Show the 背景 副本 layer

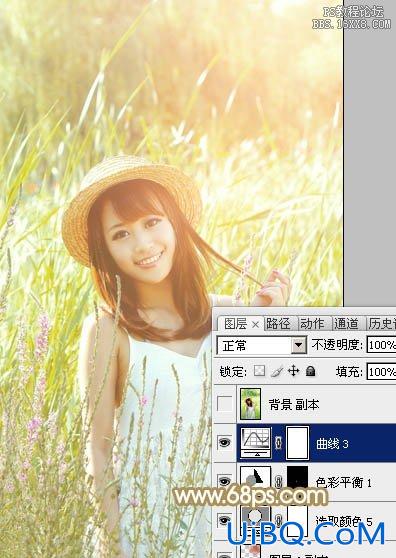(224, 404)
